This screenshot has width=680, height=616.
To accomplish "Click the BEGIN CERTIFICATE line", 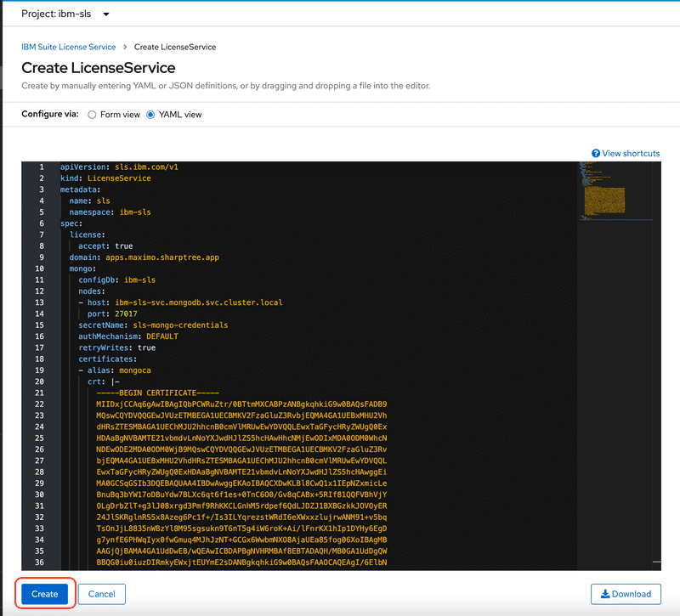I will [x=158, y=393].
